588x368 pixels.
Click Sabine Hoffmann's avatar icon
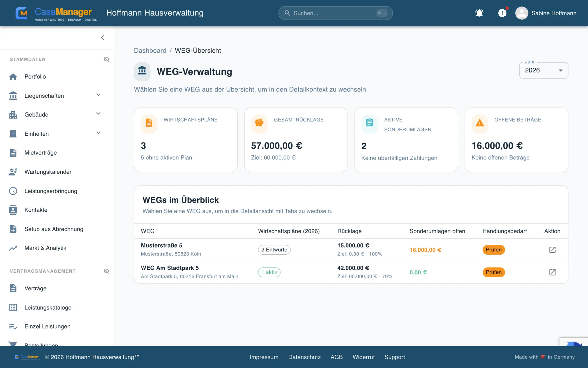click(x=522, y=13)
